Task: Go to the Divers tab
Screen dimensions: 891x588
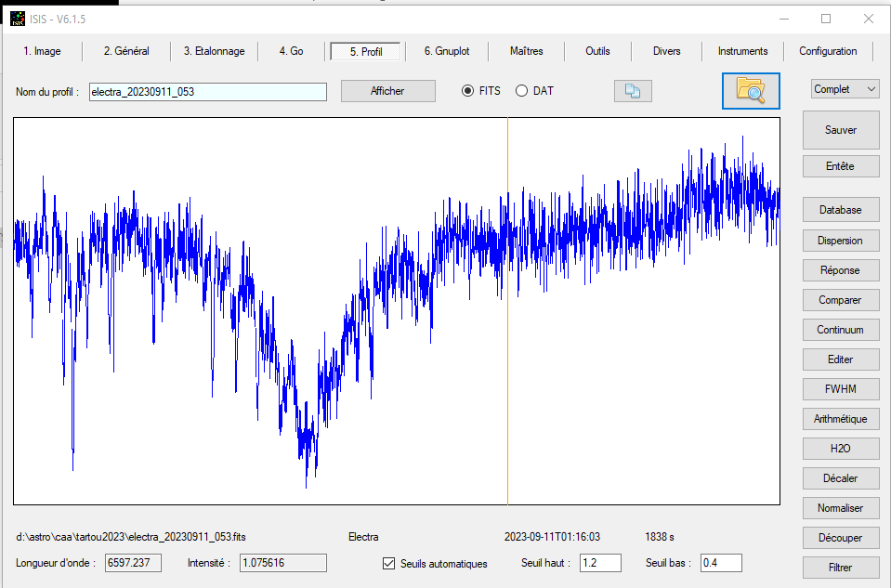Action: pos(666,51)
